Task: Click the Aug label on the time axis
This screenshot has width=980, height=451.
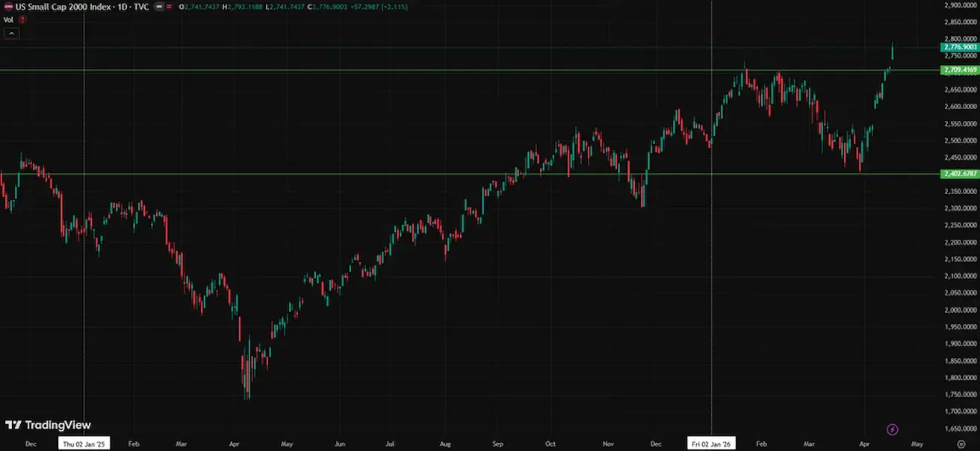Action: [x=445, y=444]
